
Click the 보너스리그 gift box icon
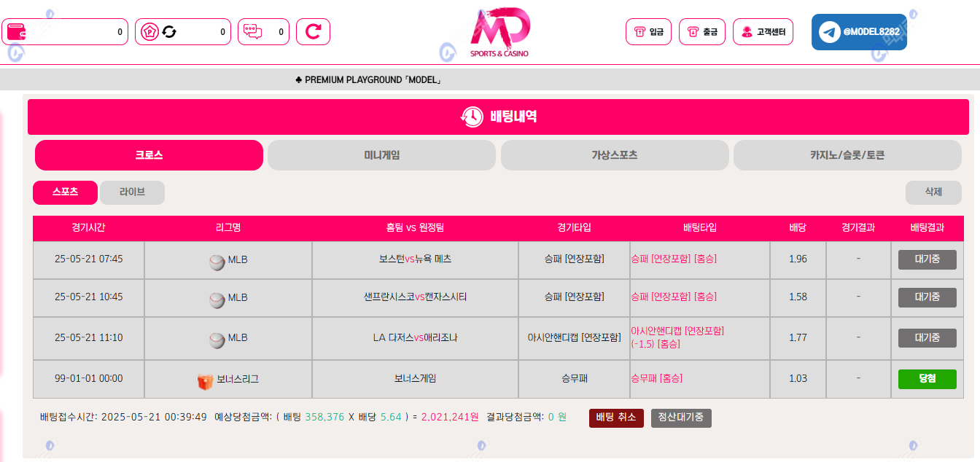tap(205, 380)
